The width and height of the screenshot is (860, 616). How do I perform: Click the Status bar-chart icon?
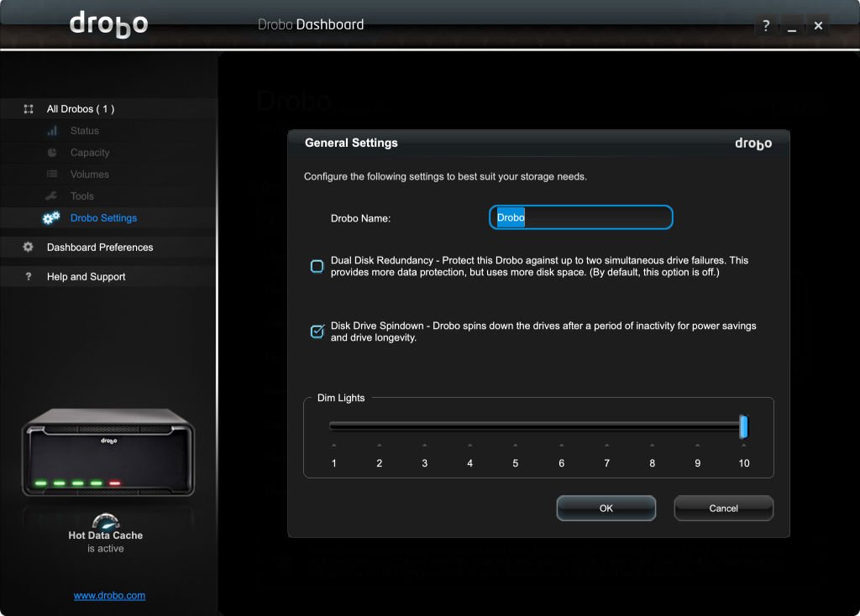click(52, 130)
